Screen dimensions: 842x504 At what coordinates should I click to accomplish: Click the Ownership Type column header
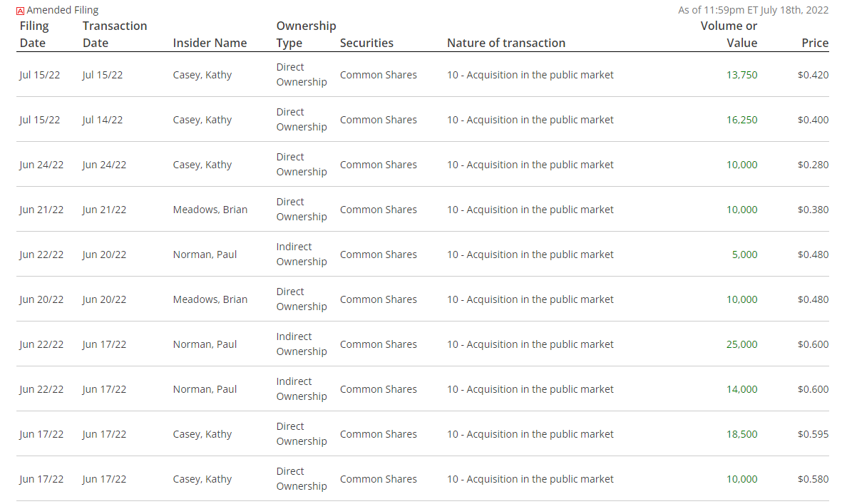(x=306, y=34)
